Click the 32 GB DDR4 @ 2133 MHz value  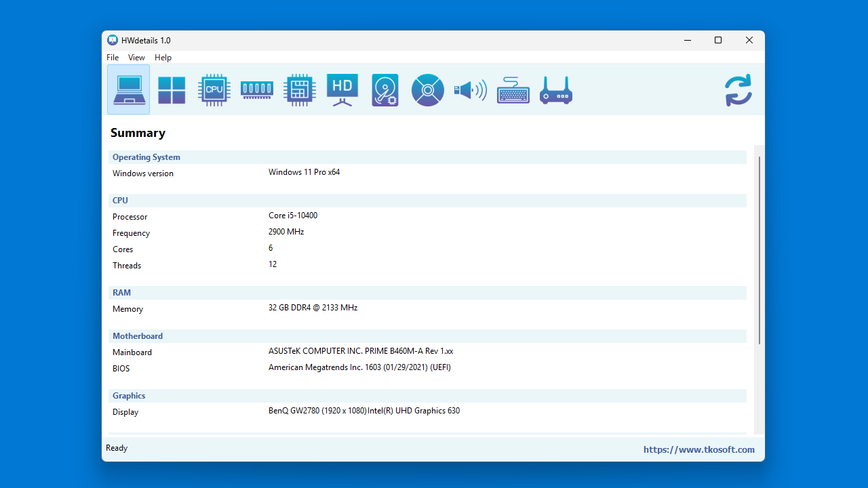313,308
